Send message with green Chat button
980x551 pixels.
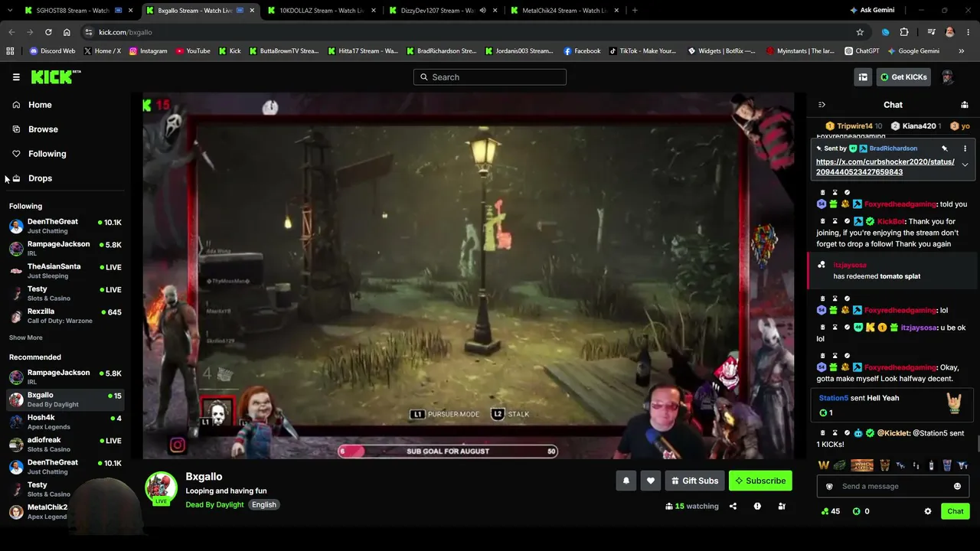click(x=955, y=511)
